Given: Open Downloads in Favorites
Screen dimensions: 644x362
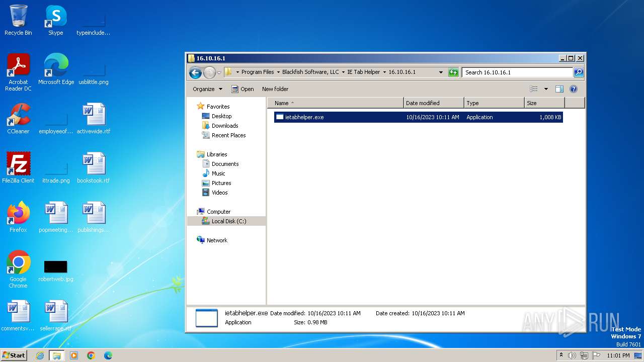Looking at the screenshot, I should 225,126.
